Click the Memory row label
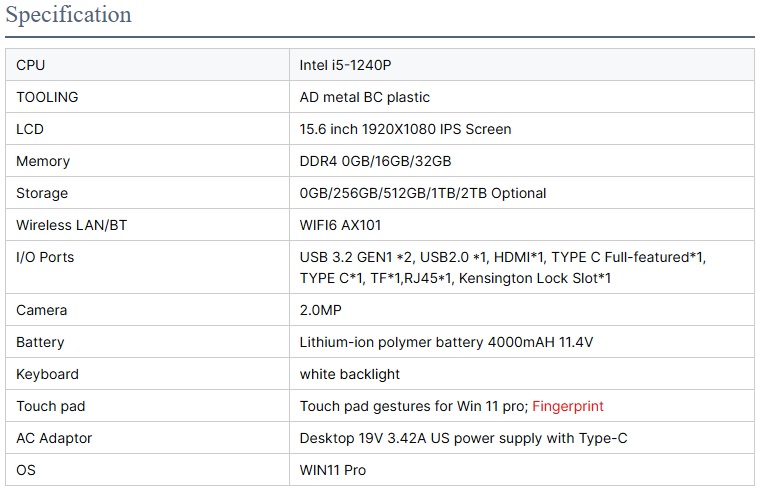760x494 pixels. point(43,161)
